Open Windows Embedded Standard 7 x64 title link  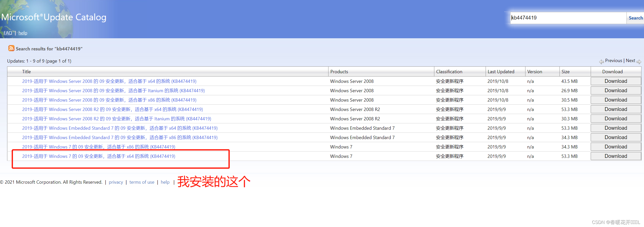point(120,128)
